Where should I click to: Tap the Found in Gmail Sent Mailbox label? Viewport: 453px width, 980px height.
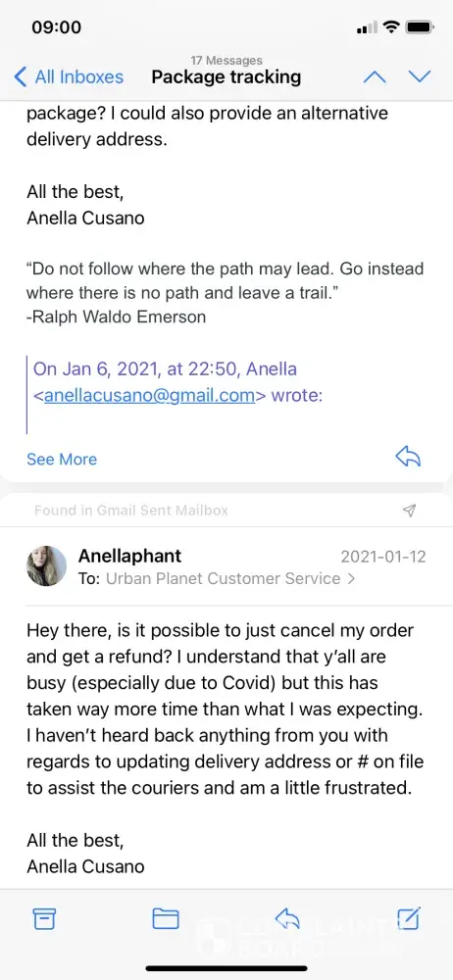coord(130,511)
